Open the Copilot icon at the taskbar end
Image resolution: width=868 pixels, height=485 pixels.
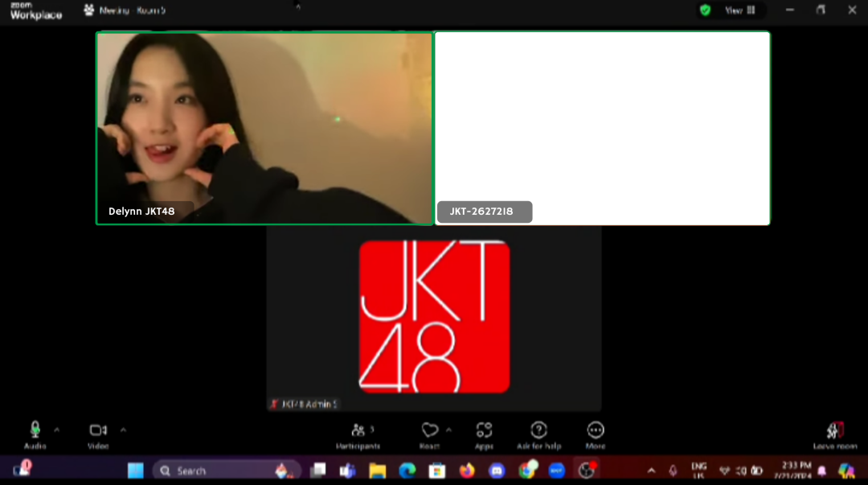tap(845, 471)
